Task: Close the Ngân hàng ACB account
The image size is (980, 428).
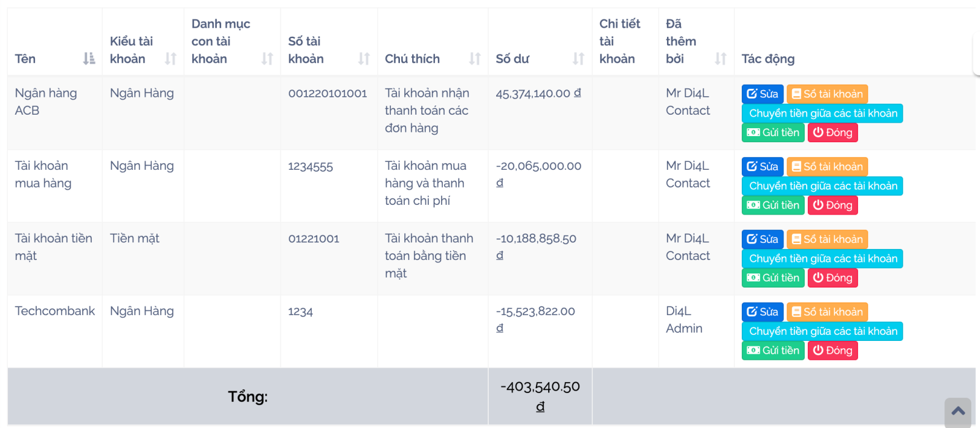Action: pos(832,132)
